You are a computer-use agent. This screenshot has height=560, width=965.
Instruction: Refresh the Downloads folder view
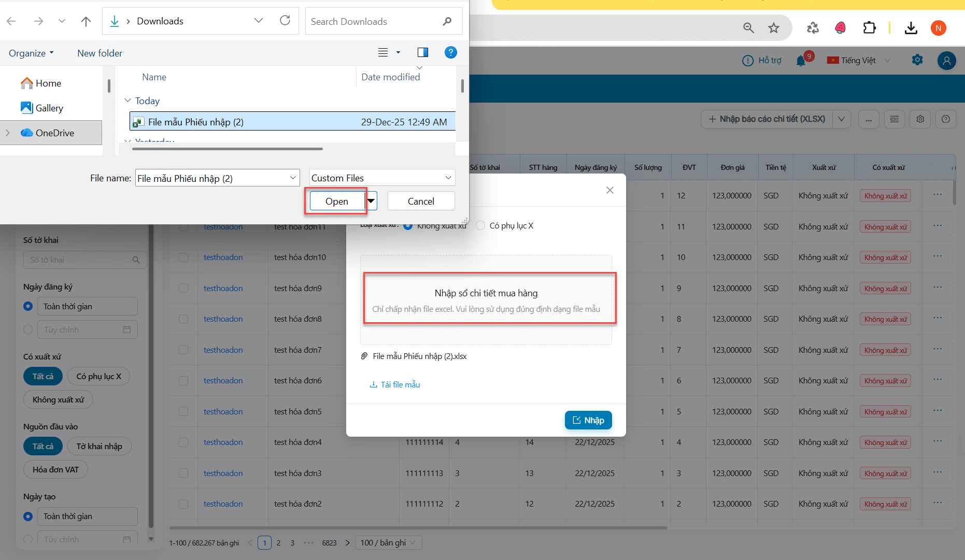click(285, 21)
